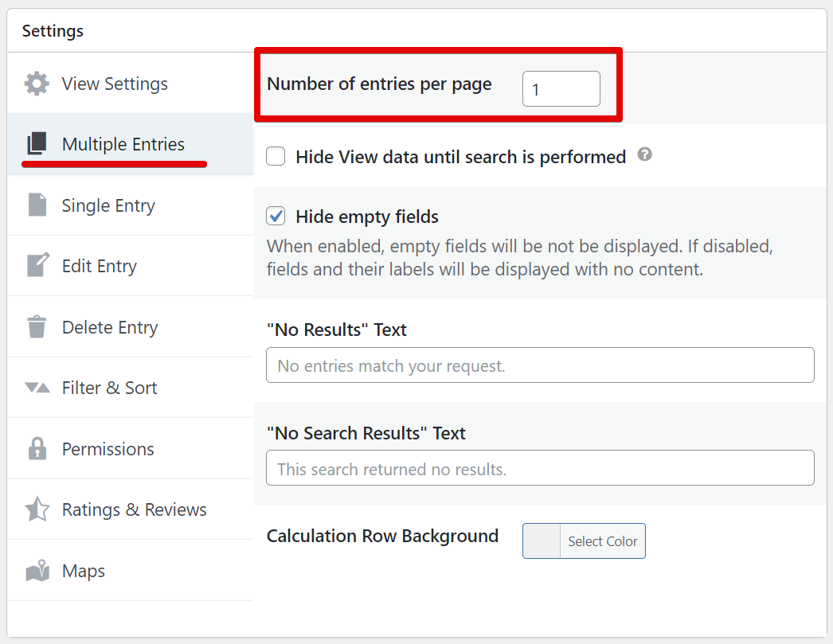Click the Calculation Row Background color swatch
This screenshot has width=833, height=644.
[542, 541]
